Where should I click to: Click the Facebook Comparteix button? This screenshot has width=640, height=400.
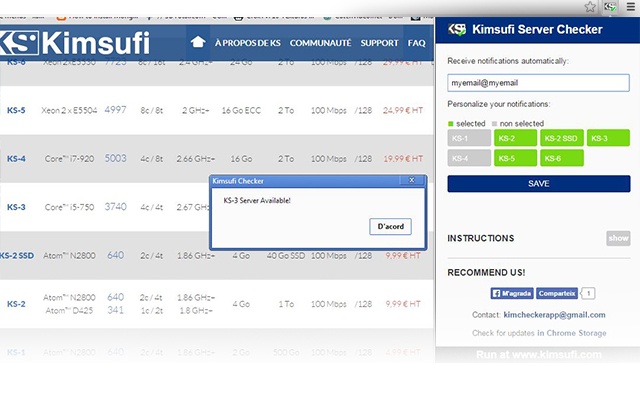[x=557, y=293]
